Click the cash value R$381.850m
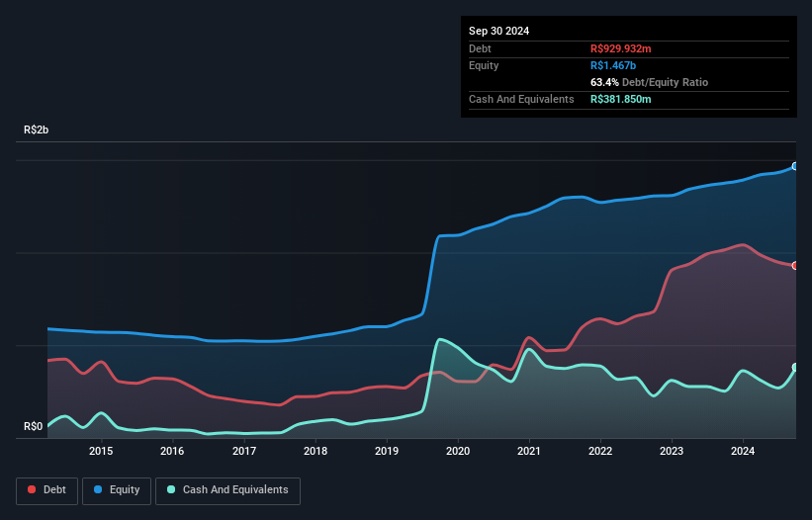This screenshot has height=520, width=812. pos(620,99)
